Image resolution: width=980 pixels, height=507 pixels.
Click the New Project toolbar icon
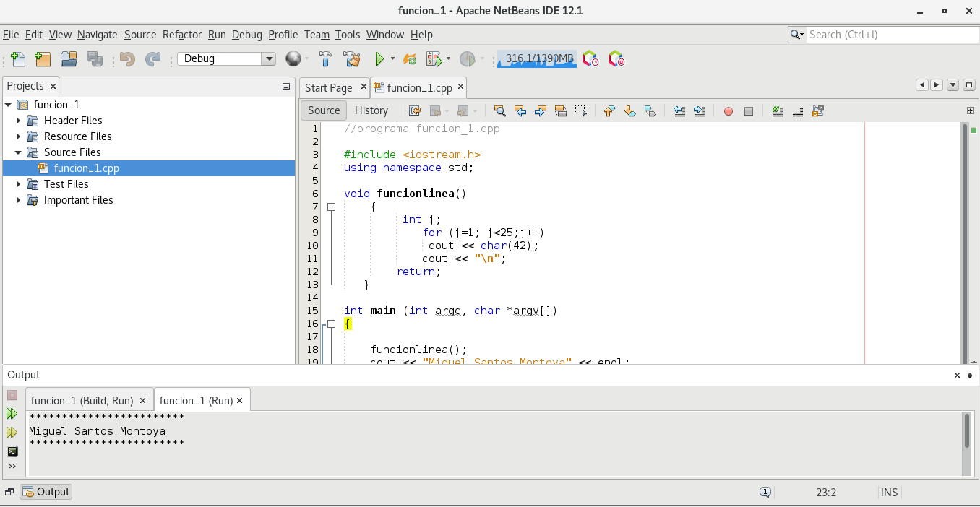(x=43, y=59)
